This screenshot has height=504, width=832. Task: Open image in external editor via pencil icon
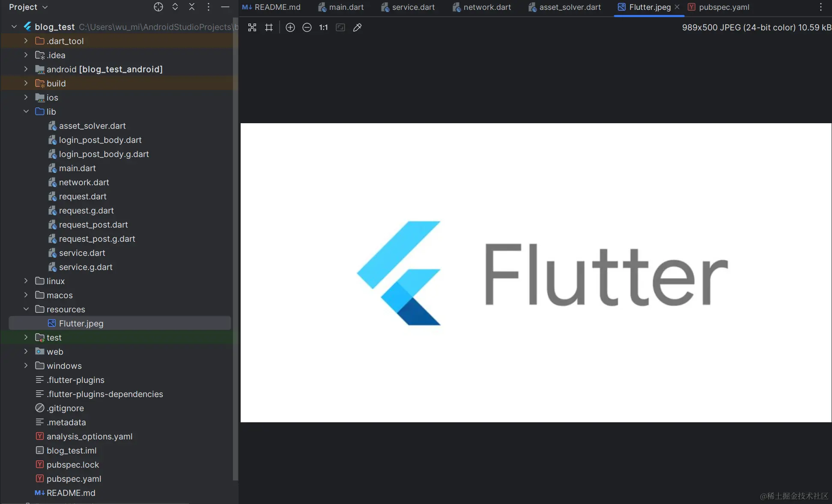[x=358, y=27]
